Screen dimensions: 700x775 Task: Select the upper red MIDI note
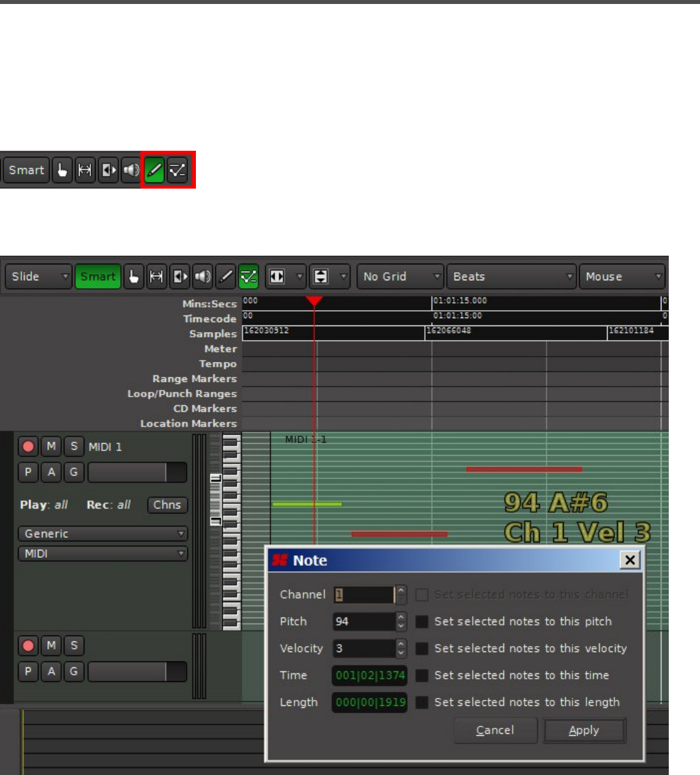pyautogui.click(x=524, y=469)
